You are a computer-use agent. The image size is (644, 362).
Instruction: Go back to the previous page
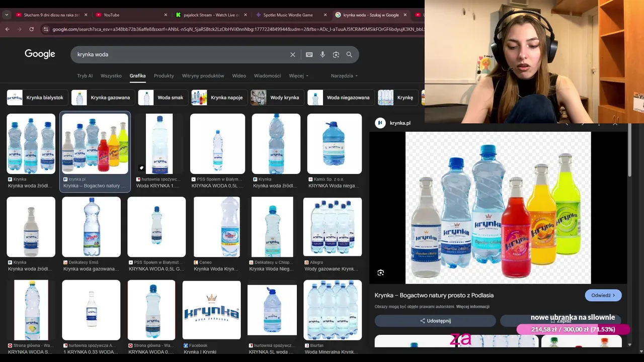(x=8, y=29)
